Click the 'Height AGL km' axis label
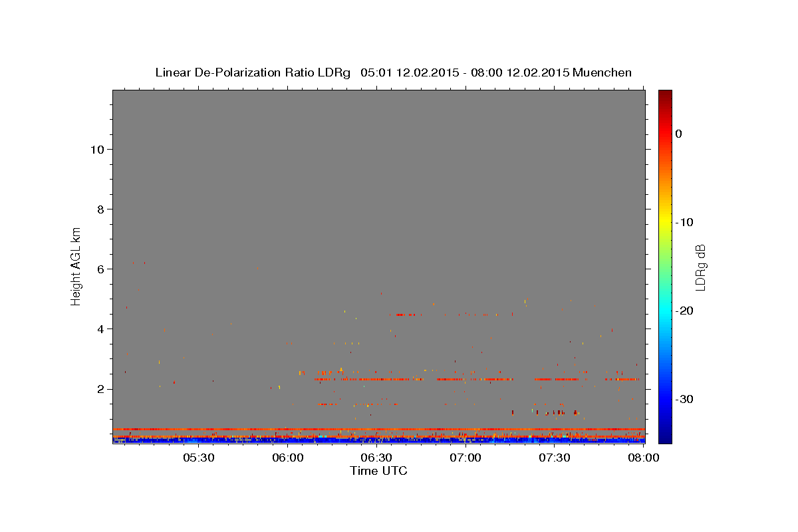798x532 pixels. [76, 266]
